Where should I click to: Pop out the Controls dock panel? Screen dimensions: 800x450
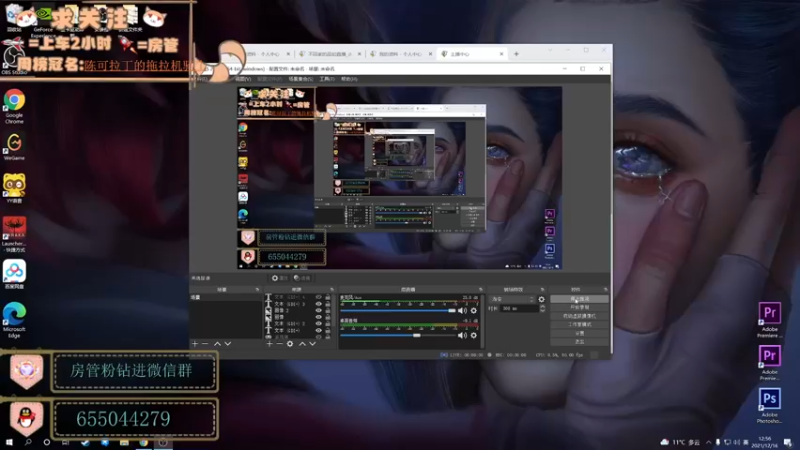pos(606,290)
